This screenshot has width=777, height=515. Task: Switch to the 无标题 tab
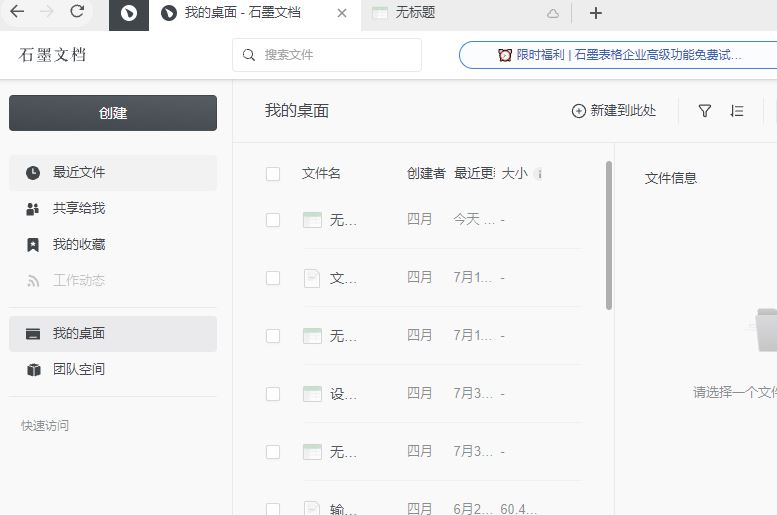(466, 13)
